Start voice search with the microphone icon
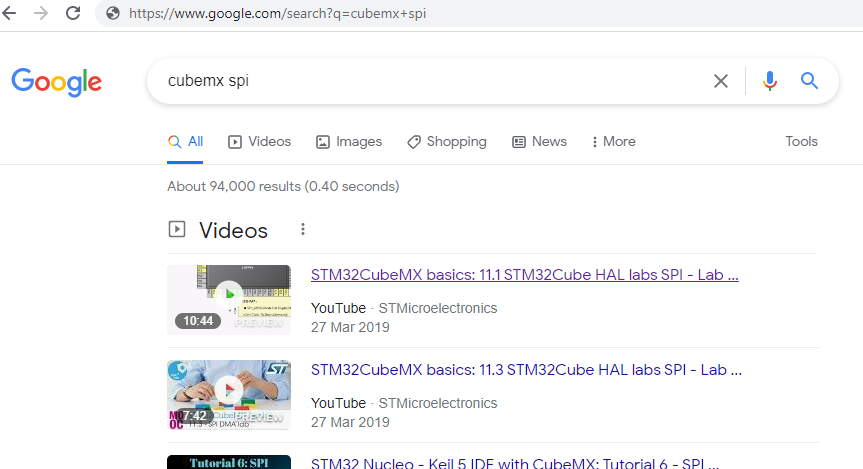The height and width of the screenshot is (469, 863). tap(770, 81)
